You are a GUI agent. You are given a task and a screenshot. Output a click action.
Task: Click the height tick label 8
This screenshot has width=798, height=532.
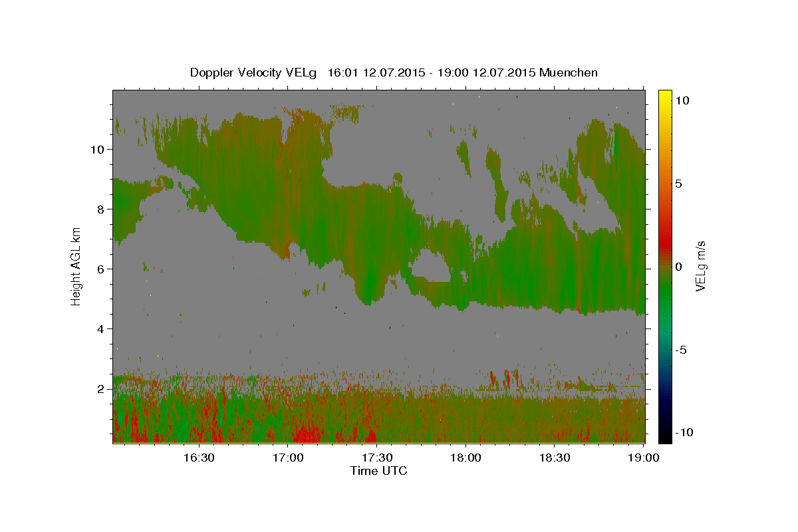[x=102, y=209]
